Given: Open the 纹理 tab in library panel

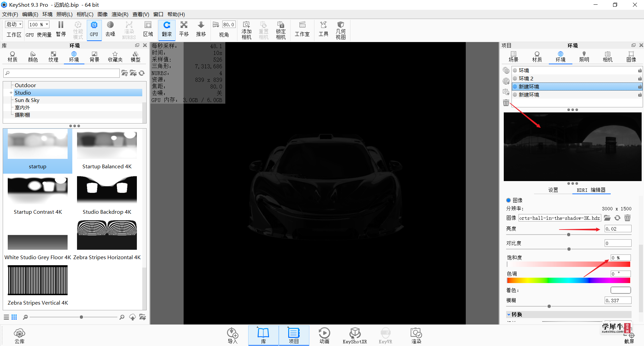Looking at the screenshot, I should click(53, 57).
